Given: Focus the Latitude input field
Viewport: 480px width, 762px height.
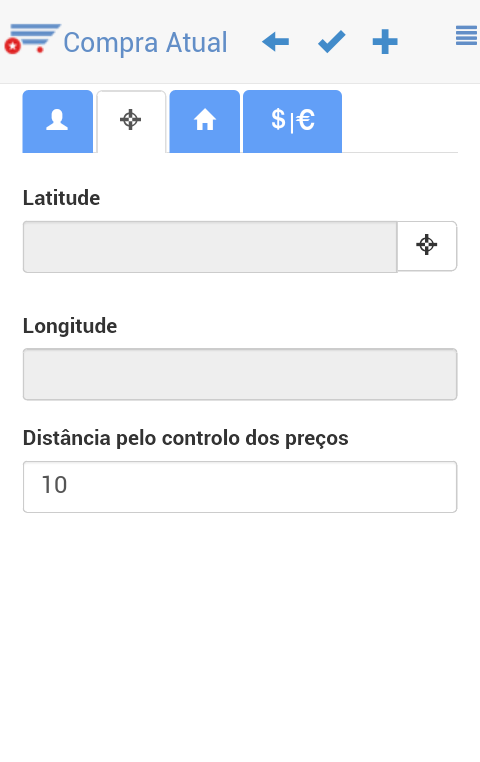Looking at the screenshot, I should 210,247.
